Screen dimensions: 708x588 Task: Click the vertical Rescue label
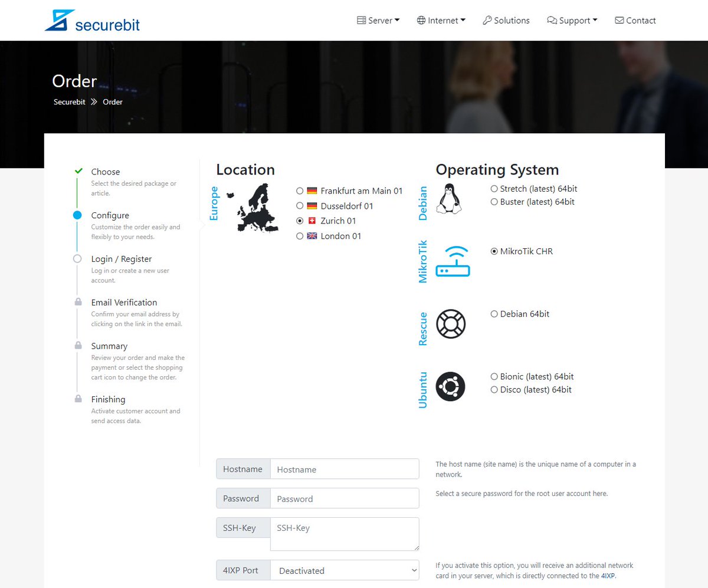coord(423,329)
